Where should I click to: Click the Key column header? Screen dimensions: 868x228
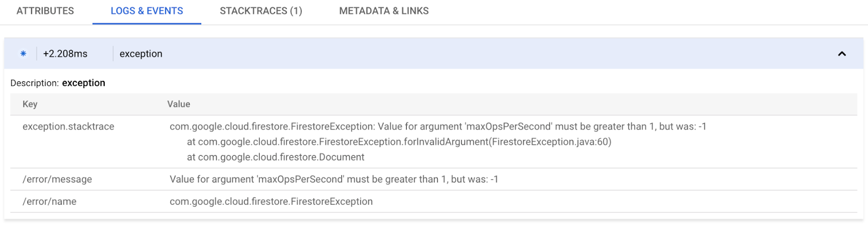click(30, 104)
